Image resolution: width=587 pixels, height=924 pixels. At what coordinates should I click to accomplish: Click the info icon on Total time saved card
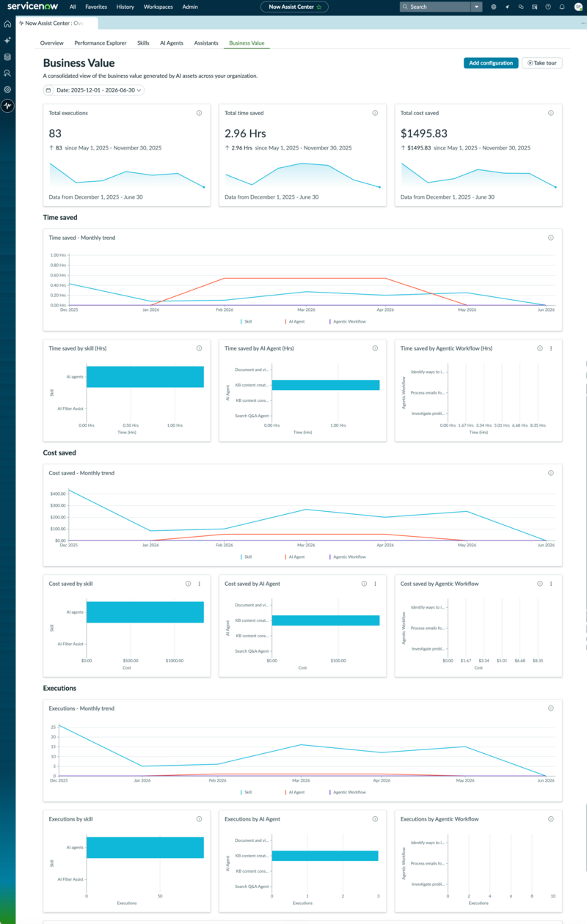(x=375, y=113)
